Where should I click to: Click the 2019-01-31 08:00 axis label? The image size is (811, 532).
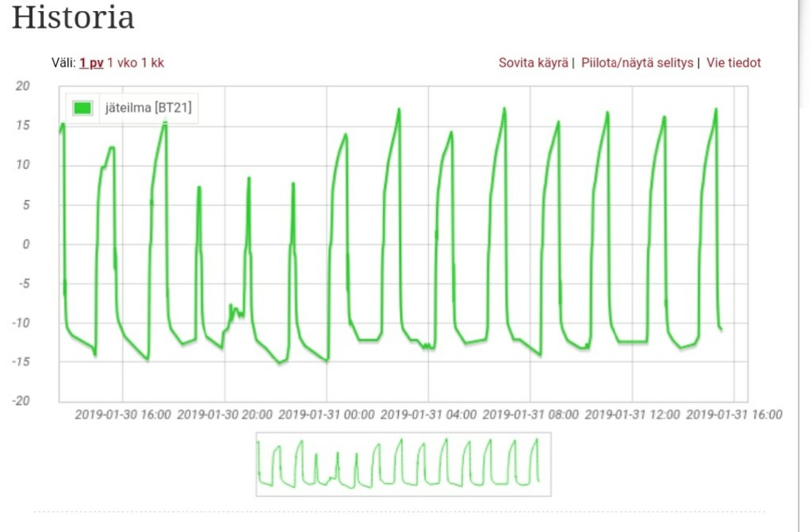tap(530, 415)
